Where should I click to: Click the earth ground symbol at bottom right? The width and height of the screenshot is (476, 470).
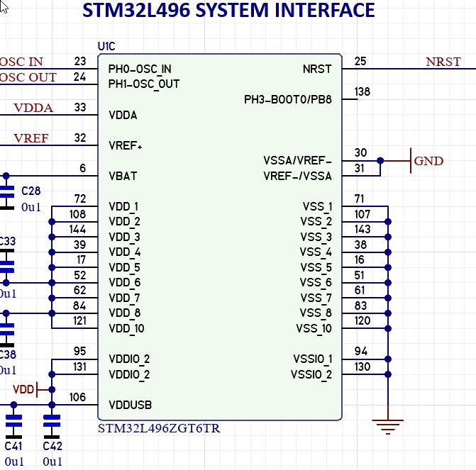click(x=387, y=426)
